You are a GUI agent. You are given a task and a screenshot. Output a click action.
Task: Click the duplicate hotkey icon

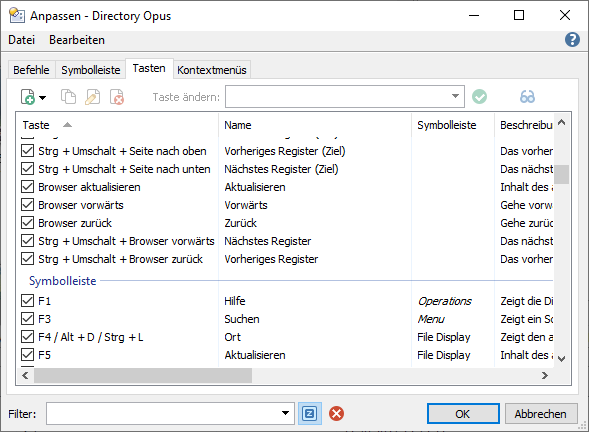(68, 97)
